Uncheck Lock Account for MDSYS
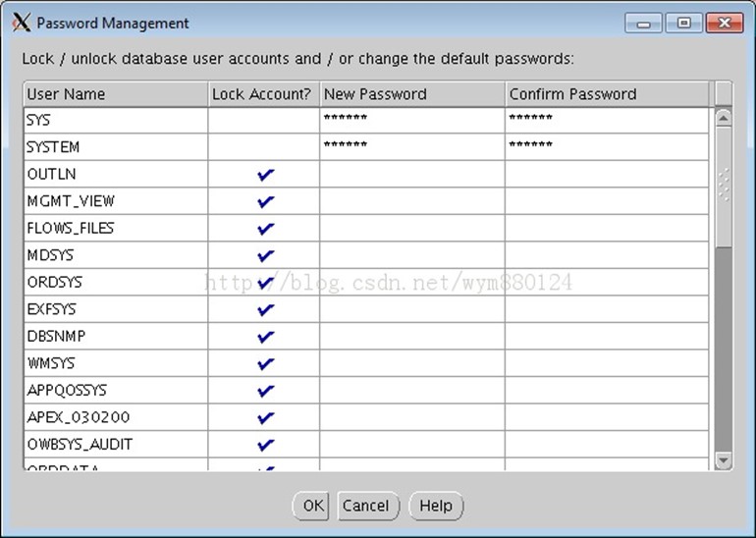The image size is (756, 538). point(266,255)
